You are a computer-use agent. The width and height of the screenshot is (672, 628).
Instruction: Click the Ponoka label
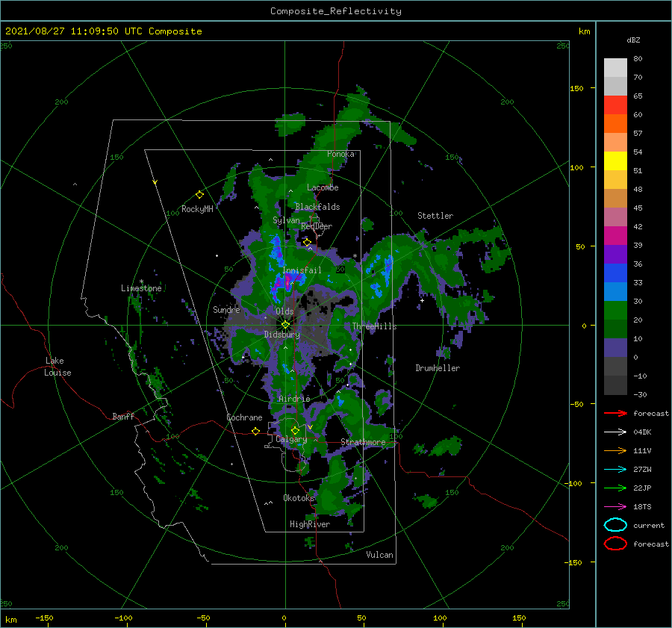pyautogui.click(x=340, y=154)
